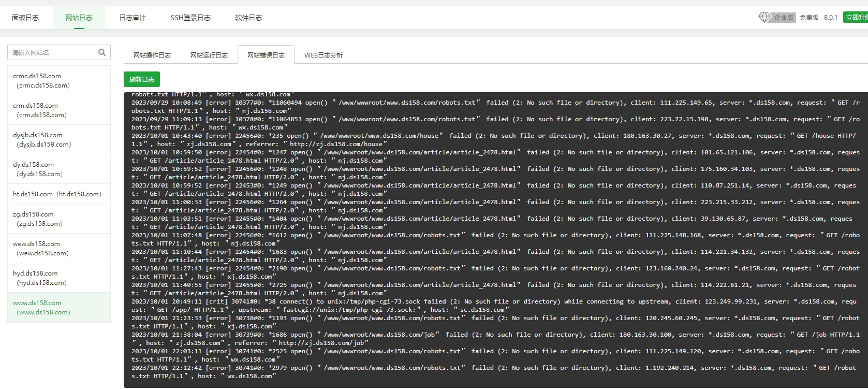Open the 日志审计 tab
Image resolution: width=868 pixels, height=389 pixels.
tap(133, 18)
